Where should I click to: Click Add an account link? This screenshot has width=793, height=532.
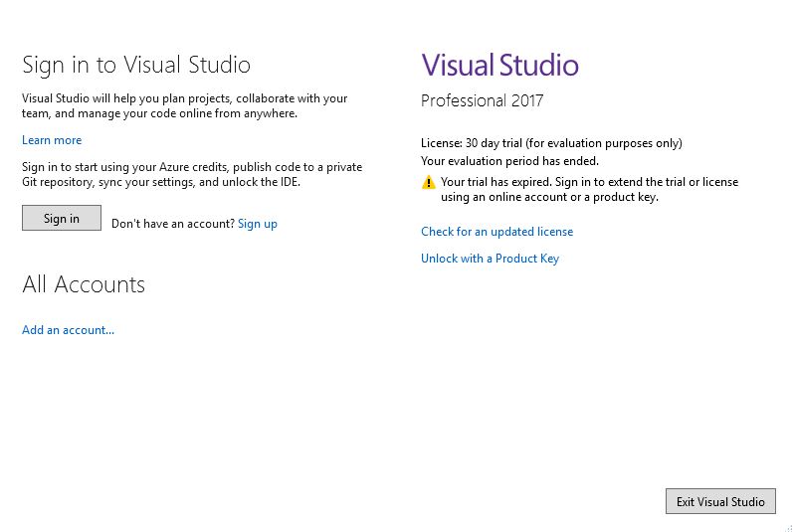68,330
